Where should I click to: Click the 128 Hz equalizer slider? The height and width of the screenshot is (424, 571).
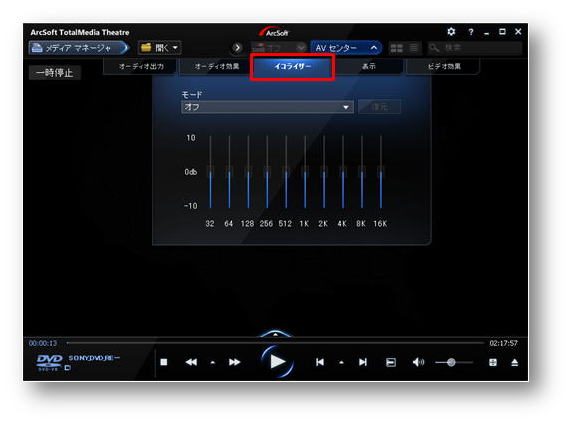tap(248, 172)
